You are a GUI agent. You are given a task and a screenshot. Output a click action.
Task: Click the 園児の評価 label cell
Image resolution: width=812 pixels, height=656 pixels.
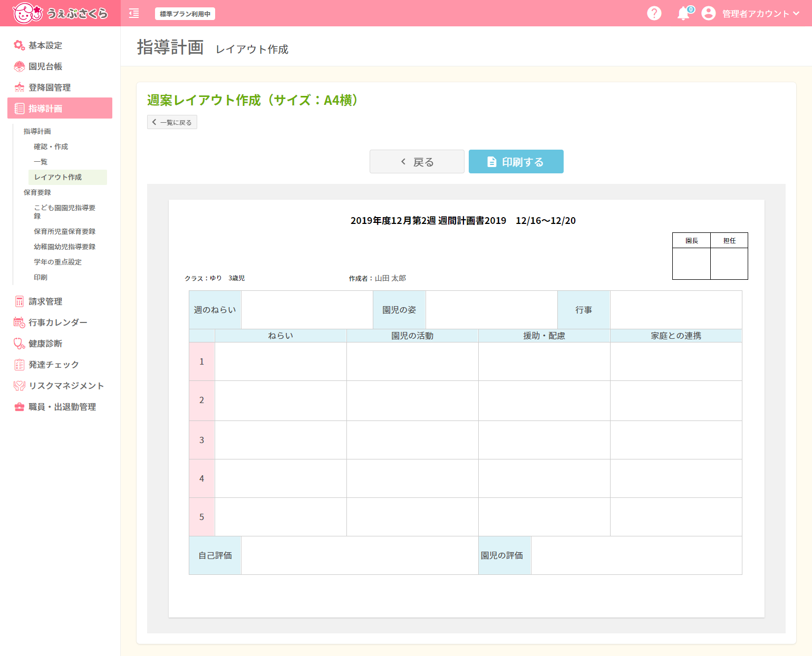pos(505,555)
